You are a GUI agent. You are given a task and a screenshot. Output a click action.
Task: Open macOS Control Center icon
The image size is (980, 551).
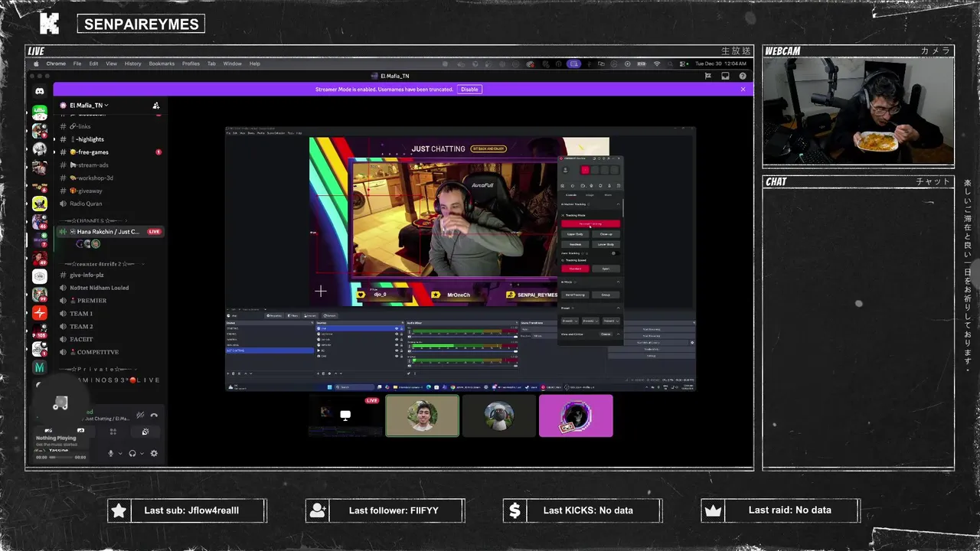tap(684, 64)
